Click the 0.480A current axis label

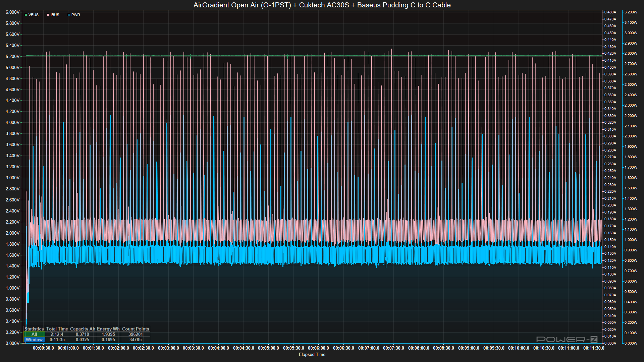coord(610,12)
